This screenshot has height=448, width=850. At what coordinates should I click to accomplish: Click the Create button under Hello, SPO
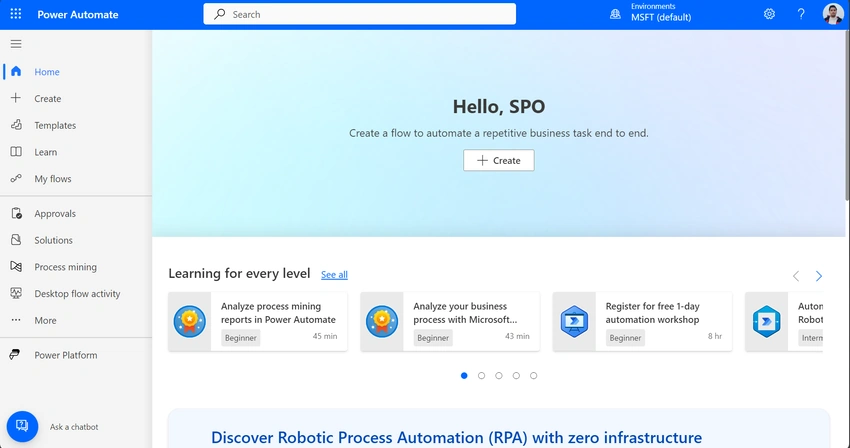coord(499,160)
